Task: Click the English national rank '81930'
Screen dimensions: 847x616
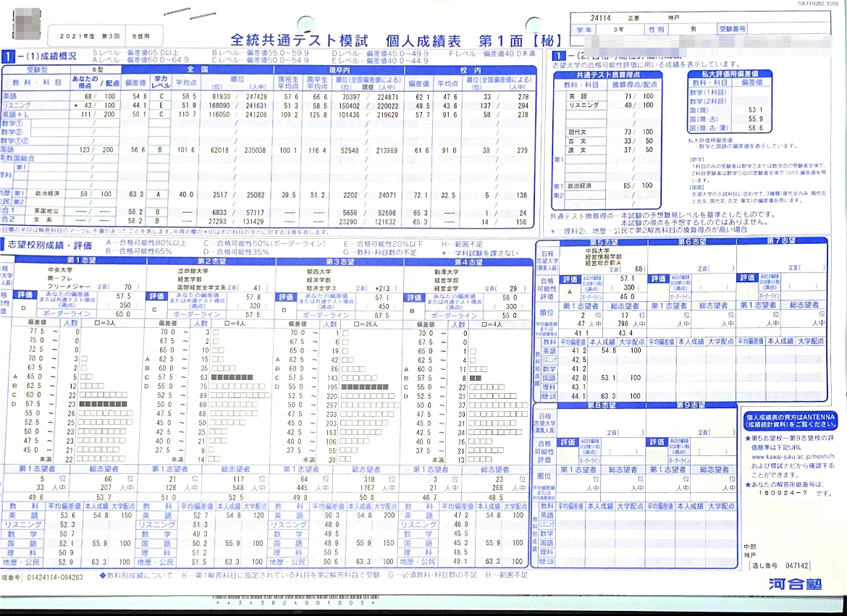Action: 219,97
